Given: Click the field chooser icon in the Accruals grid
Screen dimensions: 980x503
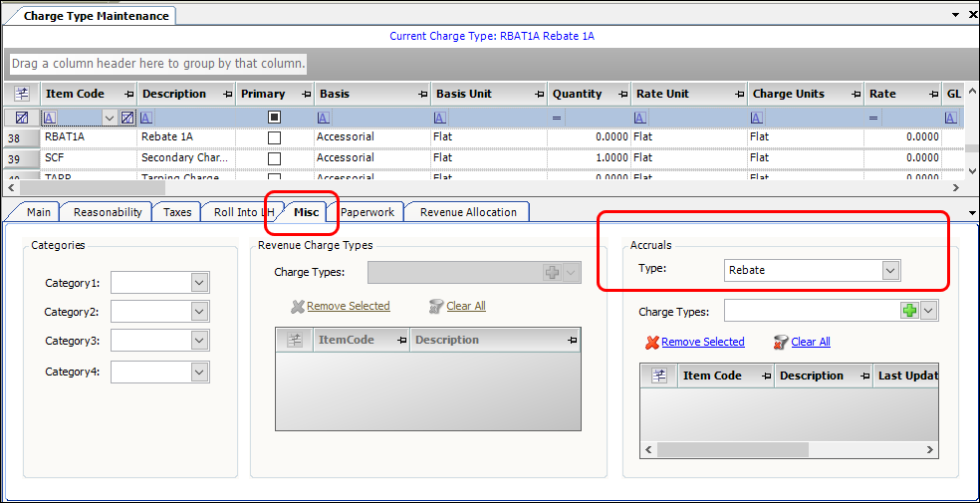Looking at the screenshot, I should click(658, 376).
